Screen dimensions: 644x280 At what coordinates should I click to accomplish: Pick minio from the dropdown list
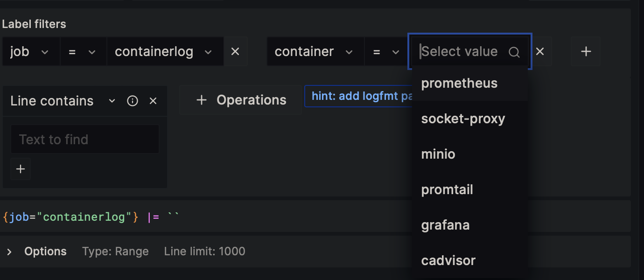[438, 154]
